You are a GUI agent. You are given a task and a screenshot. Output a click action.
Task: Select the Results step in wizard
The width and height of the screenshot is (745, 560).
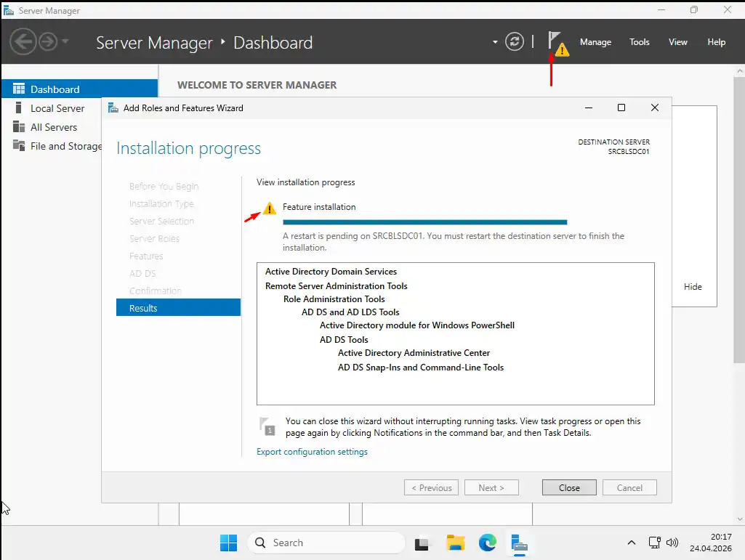(x=178, y=307)
